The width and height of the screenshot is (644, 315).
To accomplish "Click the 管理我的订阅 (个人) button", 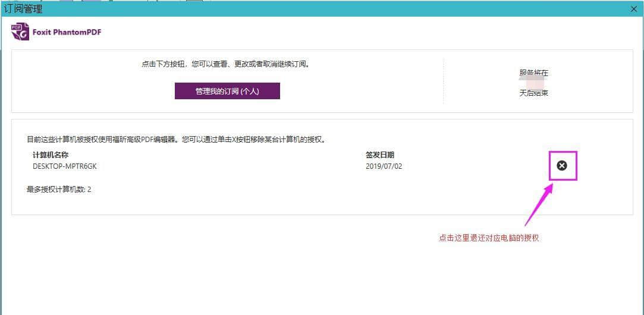I will tap(227, 91).
